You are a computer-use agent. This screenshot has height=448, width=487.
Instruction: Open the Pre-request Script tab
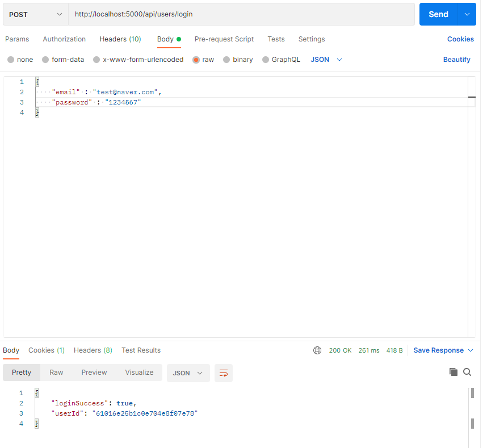(224, 39)
